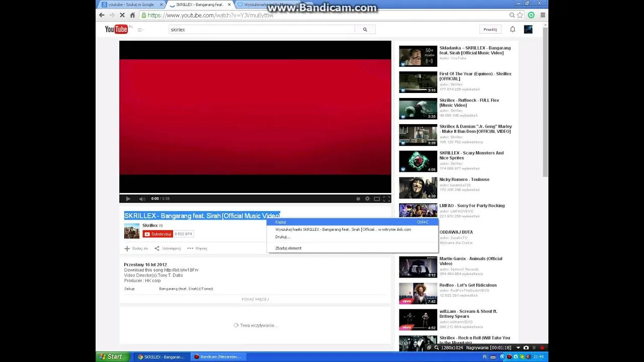Open ODDAWAJ BUTA video title
The width and height of the screenshot is (644, 362).
(456, 232)
